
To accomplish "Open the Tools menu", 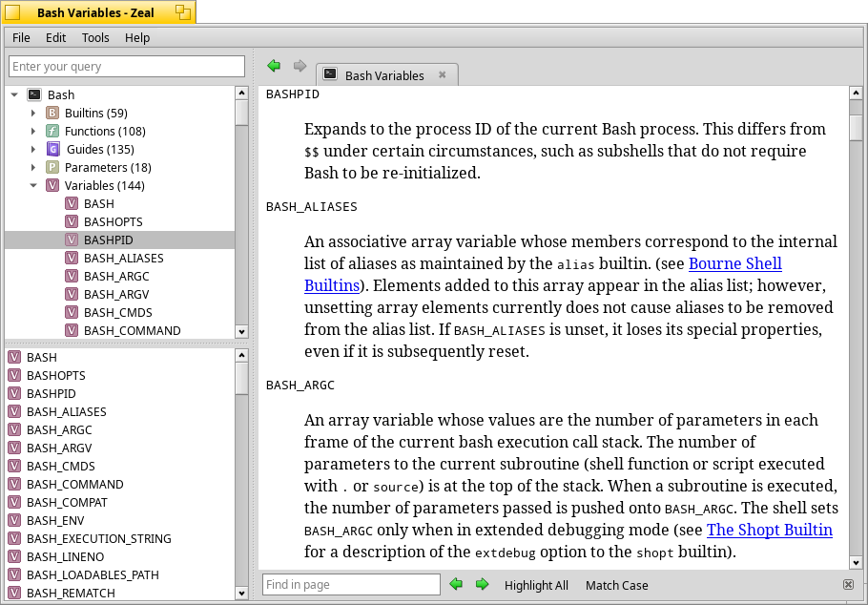I will click(95, 37).
